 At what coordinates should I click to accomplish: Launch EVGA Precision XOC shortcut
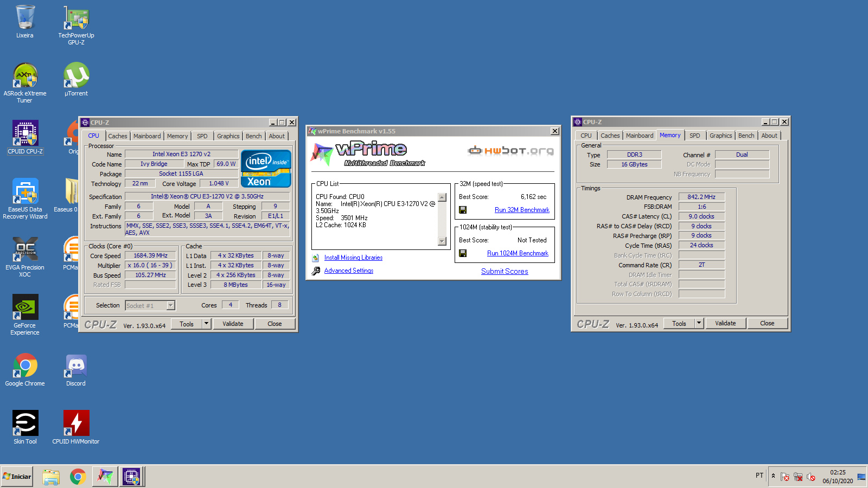click(x=25, y=257)
